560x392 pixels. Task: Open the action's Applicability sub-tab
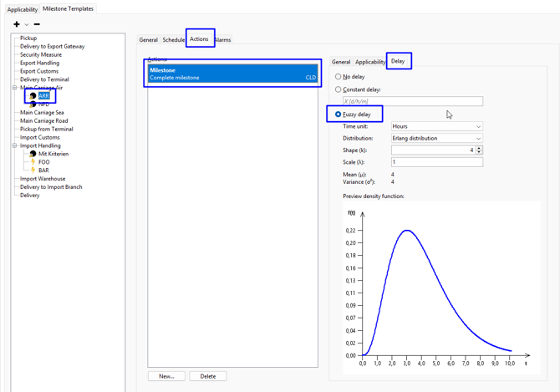370,62
